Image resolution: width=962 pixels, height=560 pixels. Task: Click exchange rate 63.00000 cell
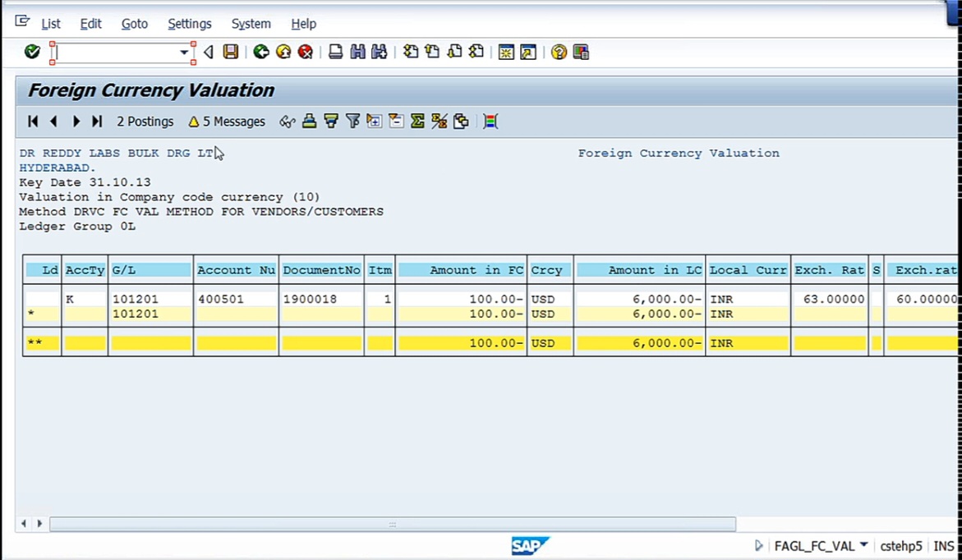(x=830, y=300)
